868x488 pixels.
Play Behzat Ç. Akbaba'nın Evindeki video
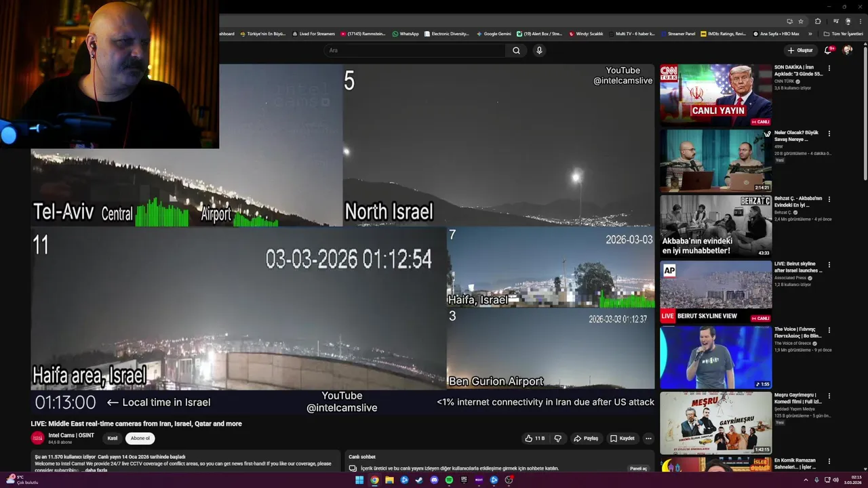[715, 226]
